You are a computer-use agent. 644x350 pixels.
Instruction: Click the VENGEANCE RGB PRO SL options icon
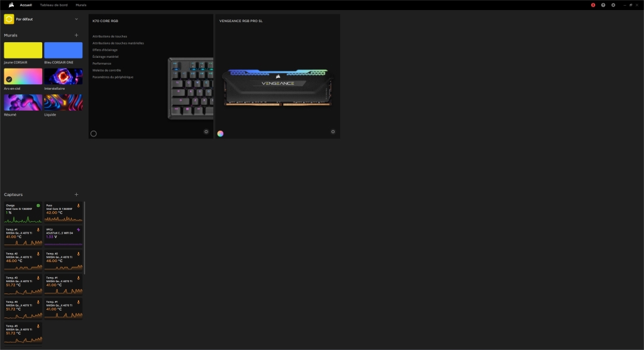point(333,132)
